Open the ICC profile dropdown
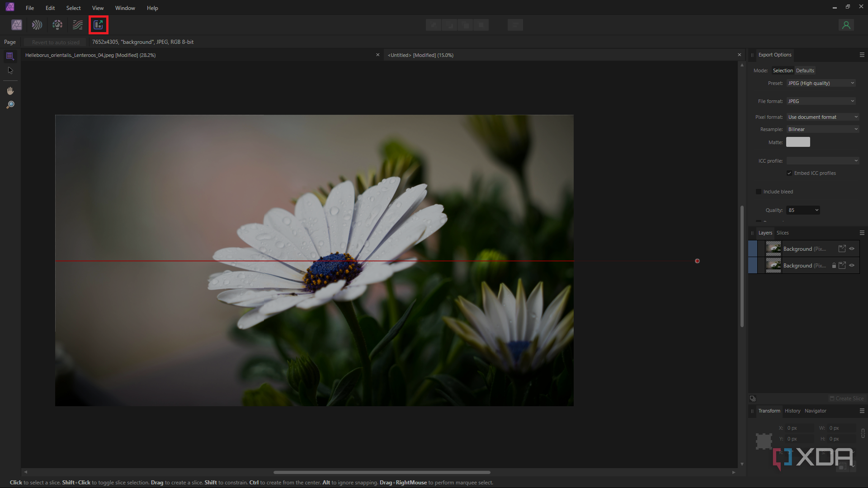The image size is (868, 488). tap(823, 161)
